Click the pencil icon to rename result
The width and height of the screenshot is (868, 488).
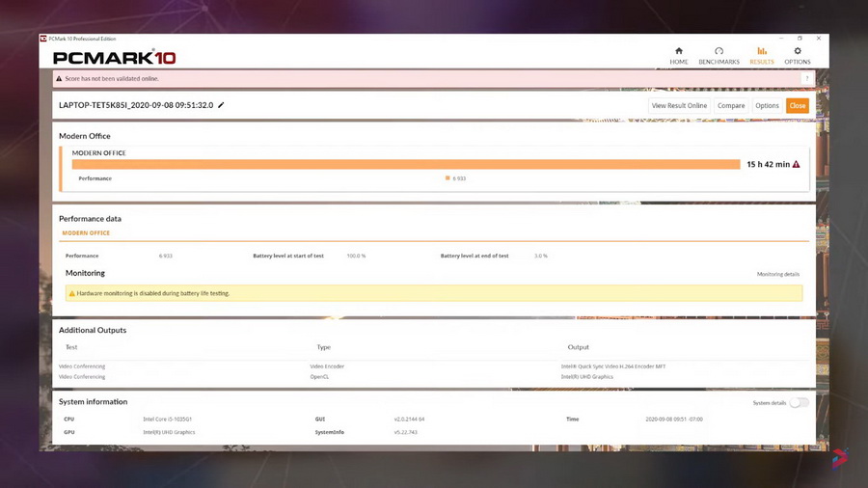point(221,105)
